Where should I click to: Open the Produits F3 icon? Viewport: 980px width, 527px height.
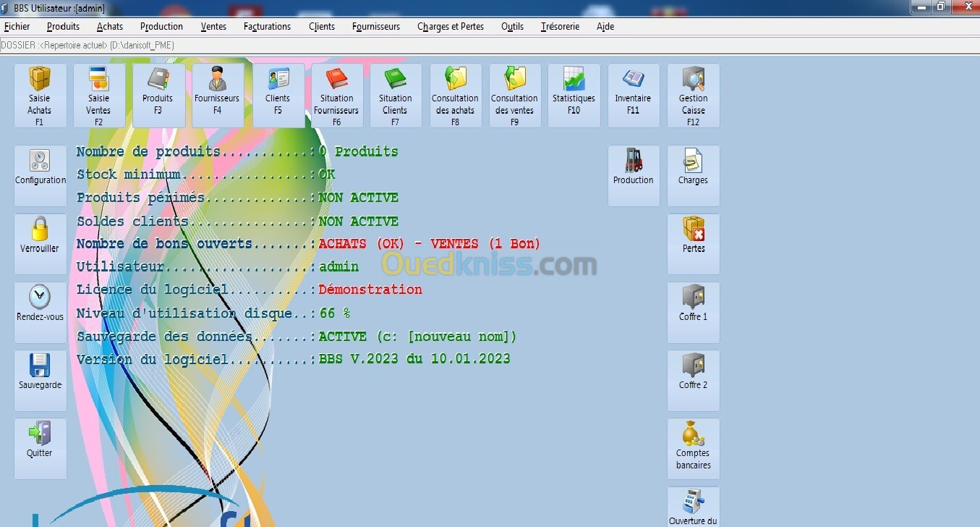click(x=158, y=96)
